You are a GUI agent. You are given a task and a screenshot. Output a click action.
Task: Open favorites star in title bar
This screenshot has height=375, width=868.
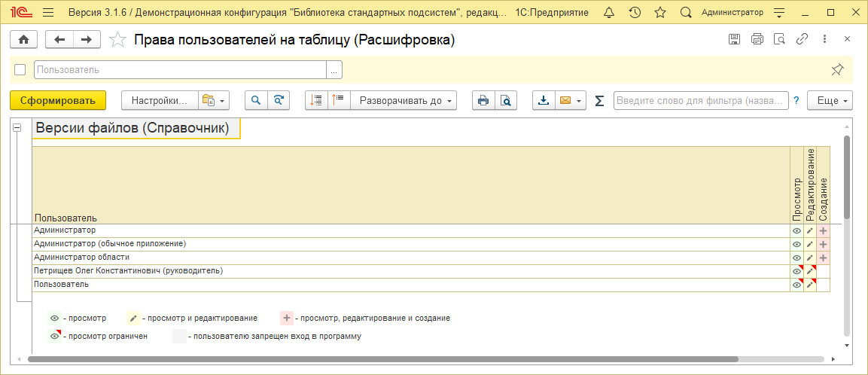click(660, 12)
